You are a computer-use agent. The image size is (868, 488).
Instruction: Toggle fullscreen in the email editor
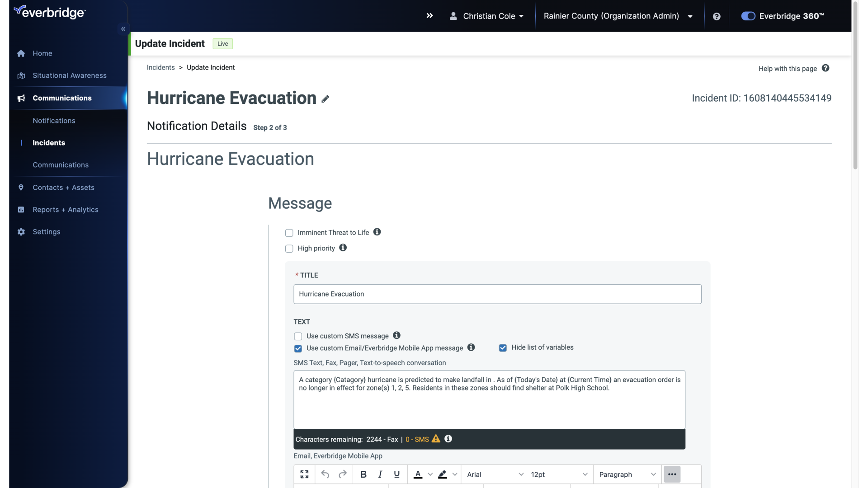click(304, 474)
